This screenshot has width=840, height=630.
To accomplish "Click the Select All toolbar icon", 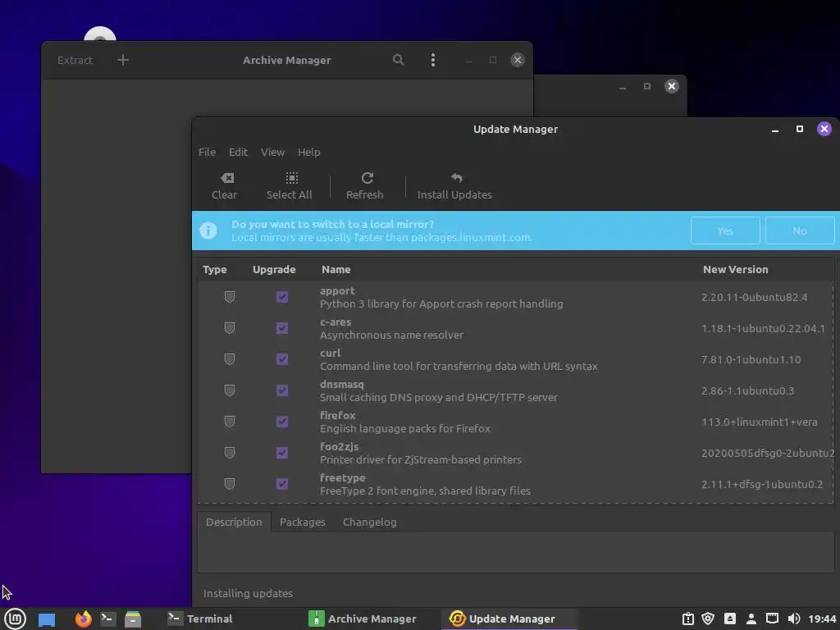I will coord(291,178).
